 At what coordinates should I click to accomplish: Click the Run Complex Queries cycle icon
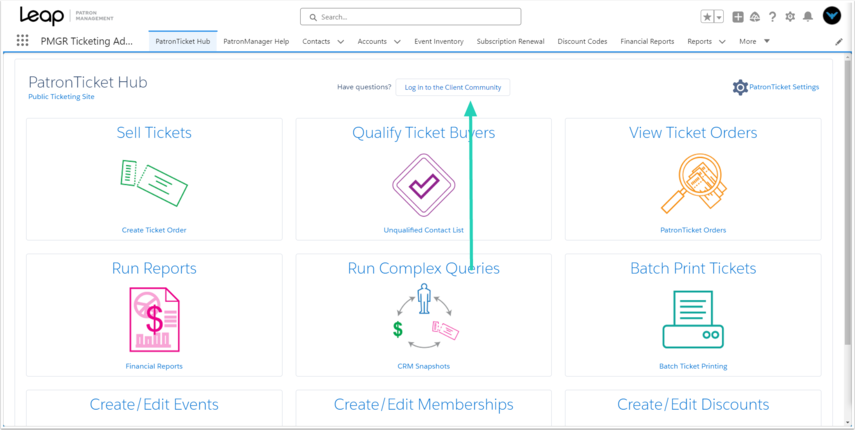(424, 316)
